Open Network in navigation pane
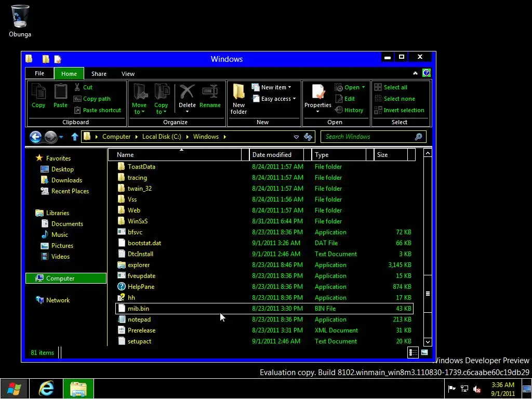The width and height of the screenshot is (532, 399). click(58, 300)
